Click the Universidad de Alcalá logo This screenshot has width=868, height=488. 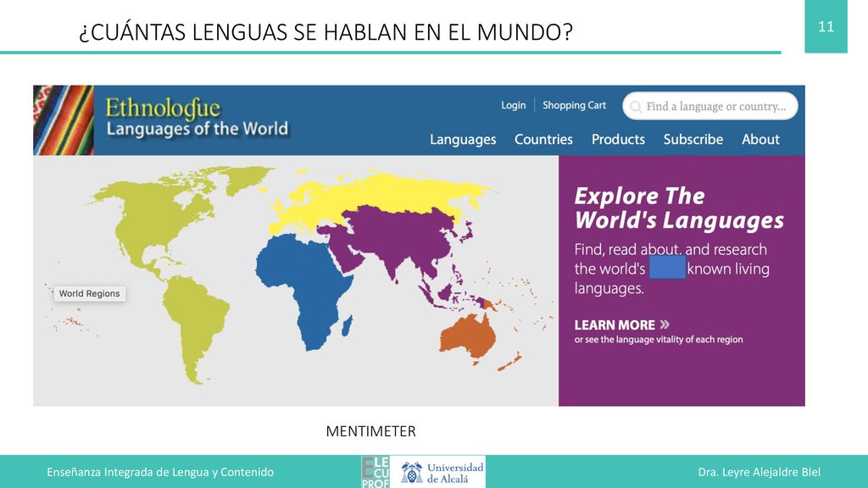point(442,473)
